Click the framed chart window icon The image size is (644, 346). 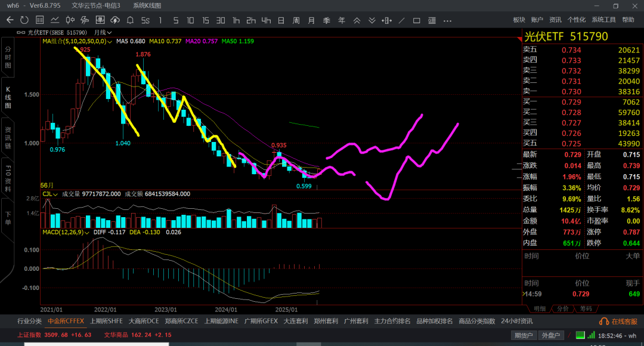(x=100, y=20)
